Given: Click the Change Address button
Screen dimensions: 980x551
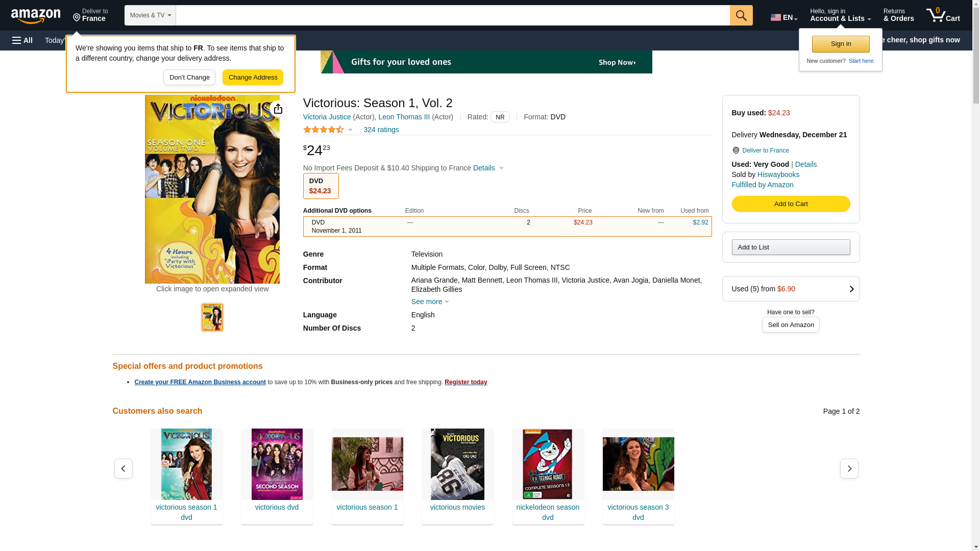Looking at the screenshot, I should click(253, 78).
